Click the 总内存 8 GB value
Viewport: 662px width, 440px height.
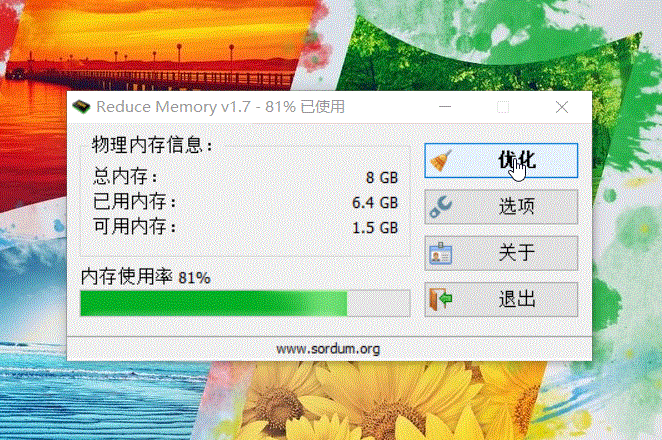point(382,178)
